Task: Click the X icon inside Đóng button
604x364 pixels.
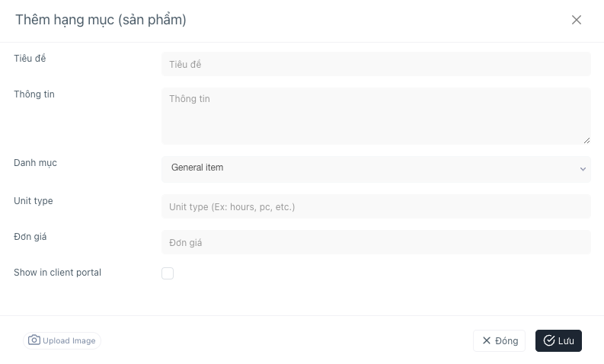Action: pyautogui.click(x=487, y=340)
